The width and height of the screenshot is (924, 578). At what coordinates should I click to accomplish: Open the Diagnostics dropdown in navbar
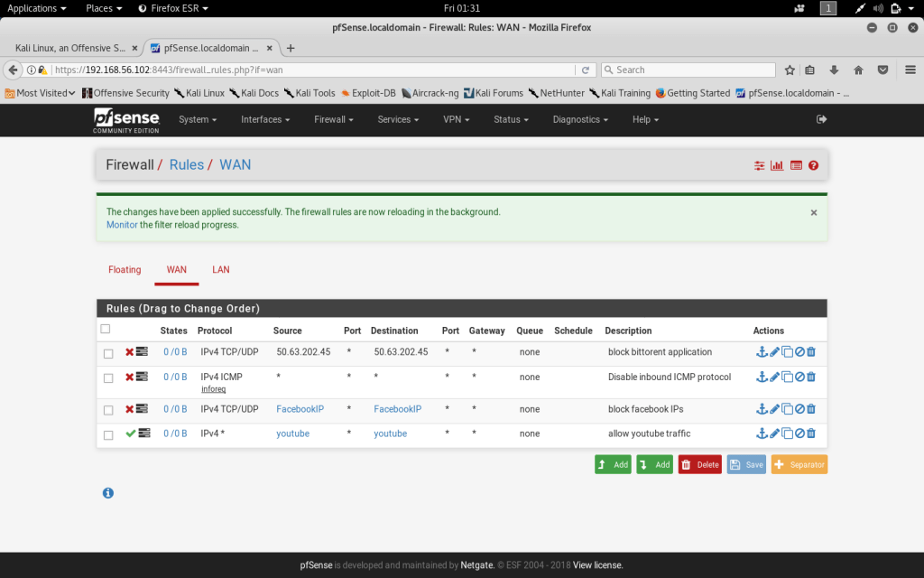click(x=580, y=119)
